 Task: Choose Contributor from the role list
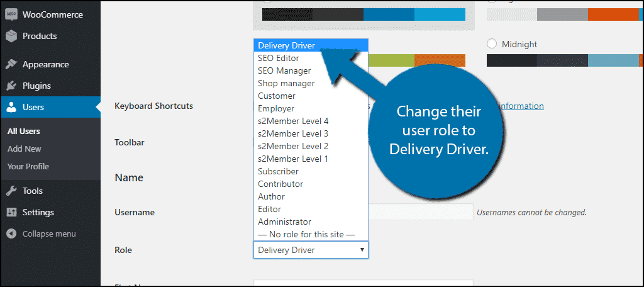coord(311,184)
